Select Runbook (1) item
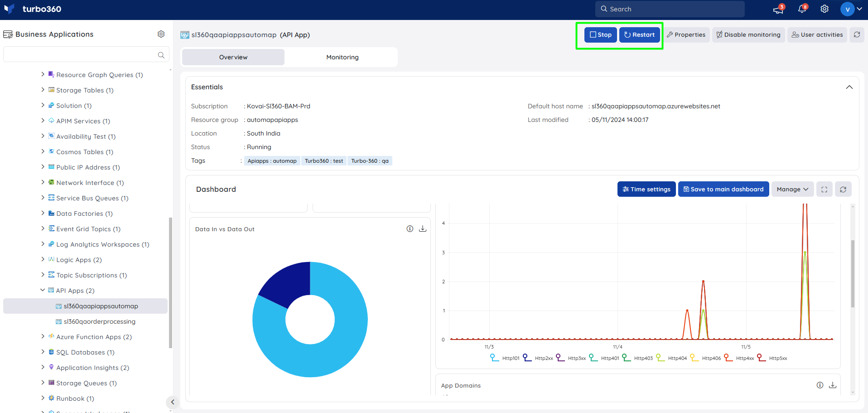The image size is (868, 413). [x=75, y=398]
